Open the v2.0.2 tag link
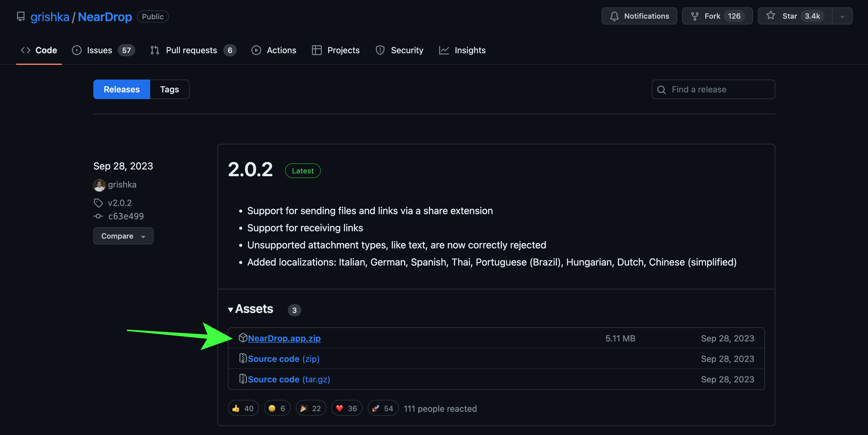Screen dimensions: 868x435 point(120,203)
